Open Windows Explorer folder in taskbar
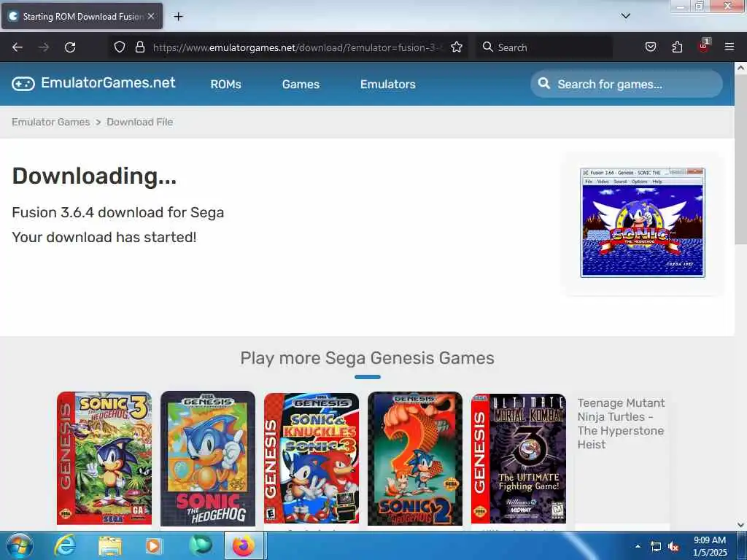This screenshot has height=560, width=747. click(110, 546)
